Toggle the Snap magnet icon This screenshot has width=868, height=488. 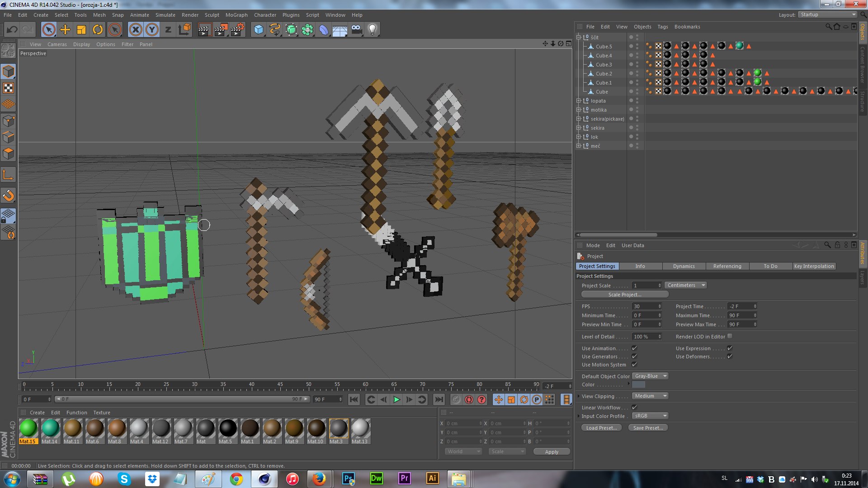click(9, 195)
